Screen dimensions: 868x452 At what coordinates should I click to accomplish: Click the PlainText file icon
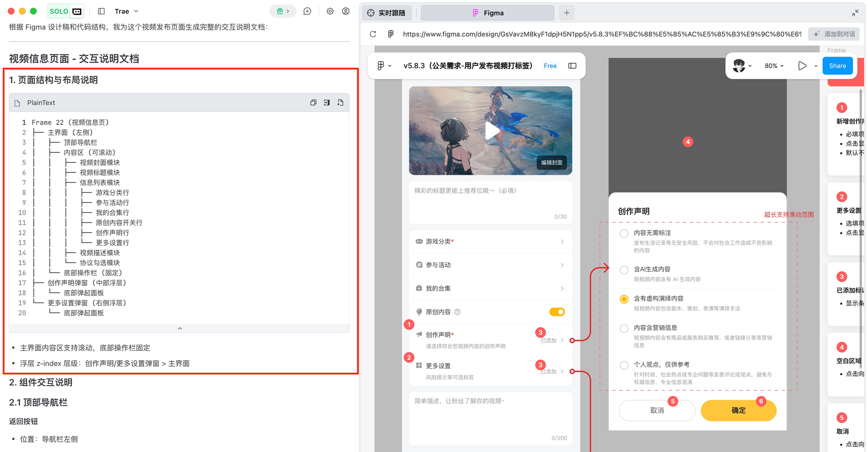17,103
